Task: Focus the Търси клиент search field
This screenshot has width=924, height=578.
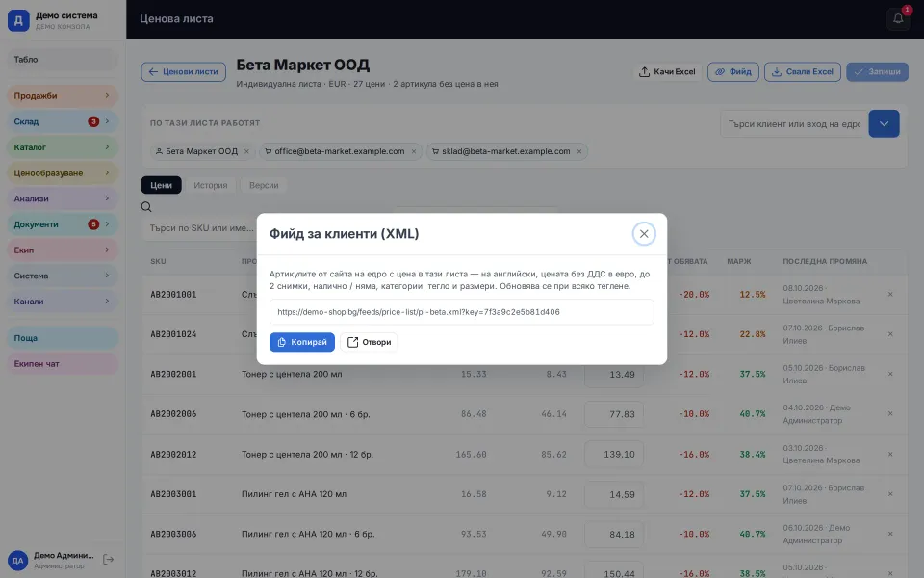Action: 794,124
